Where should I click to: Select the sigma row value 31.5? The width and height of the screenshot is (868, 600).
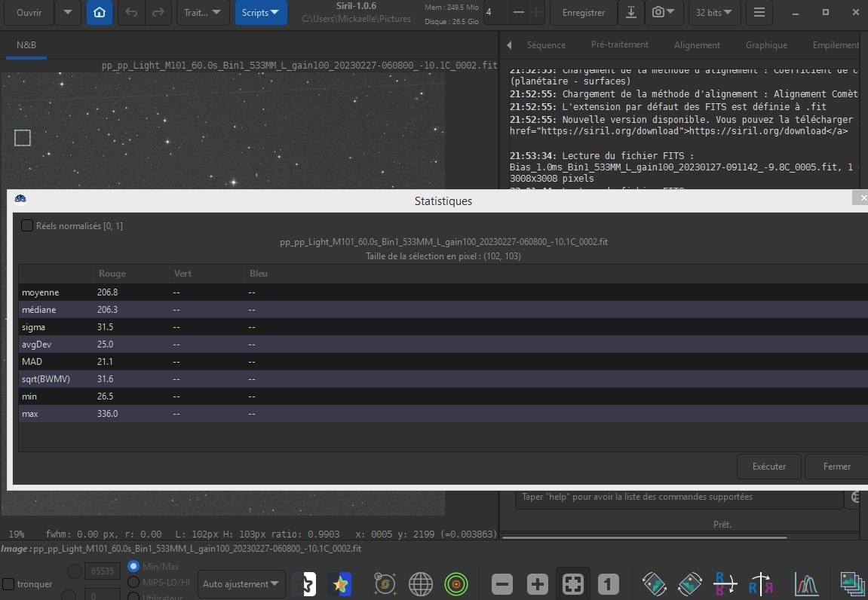tap(105, 327)
